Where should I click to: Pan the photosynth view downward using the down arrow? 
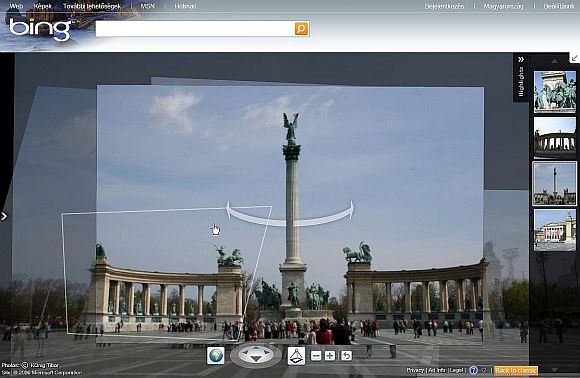[256, 359]
